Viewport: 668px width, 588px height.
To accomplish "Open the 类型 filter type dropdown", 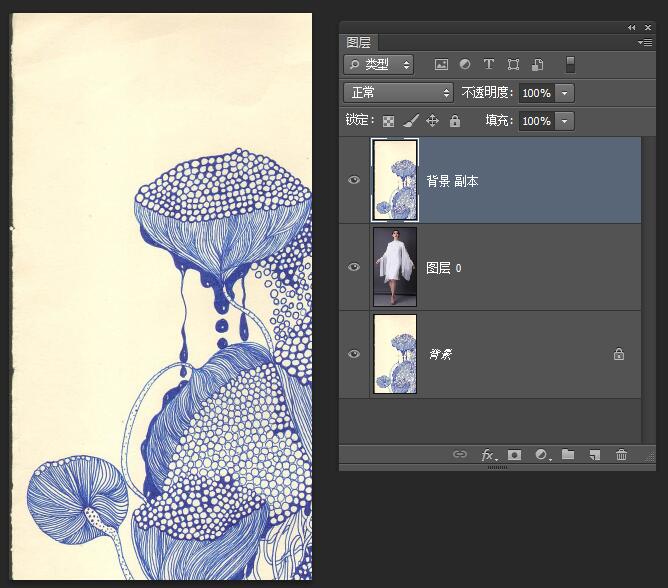I will pos(378,65).
